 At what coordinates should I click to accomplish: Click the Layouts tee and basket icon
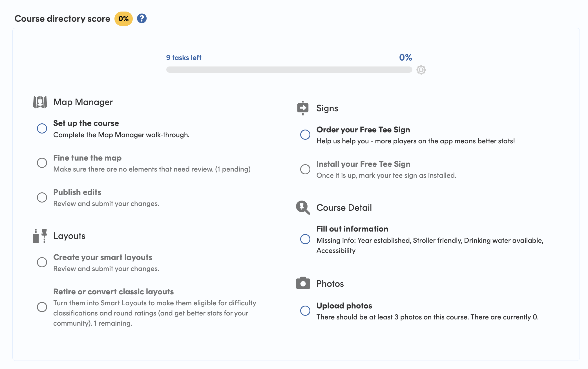click(x=40, y=236)
